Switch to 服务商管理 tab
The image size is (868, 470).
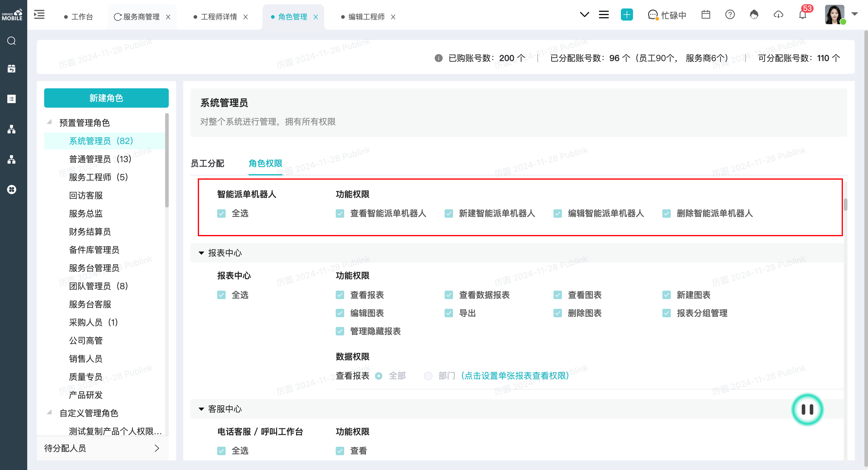coord(142,17)
